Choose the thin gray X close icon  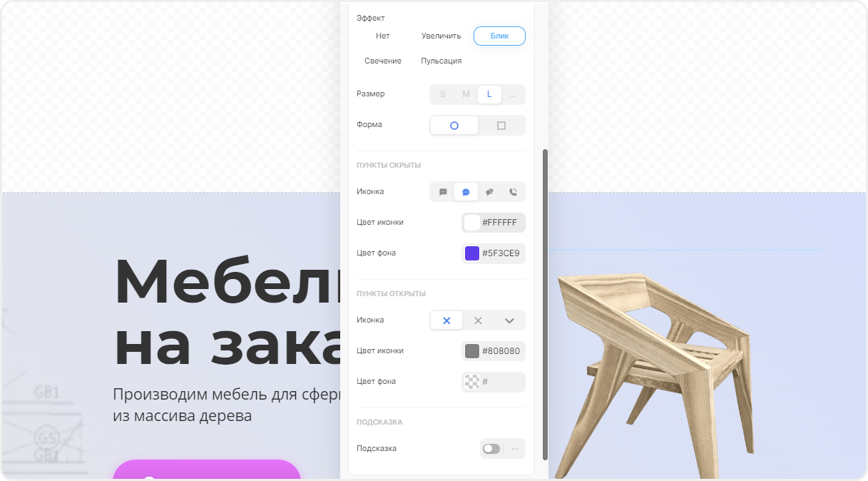point(478,320)
